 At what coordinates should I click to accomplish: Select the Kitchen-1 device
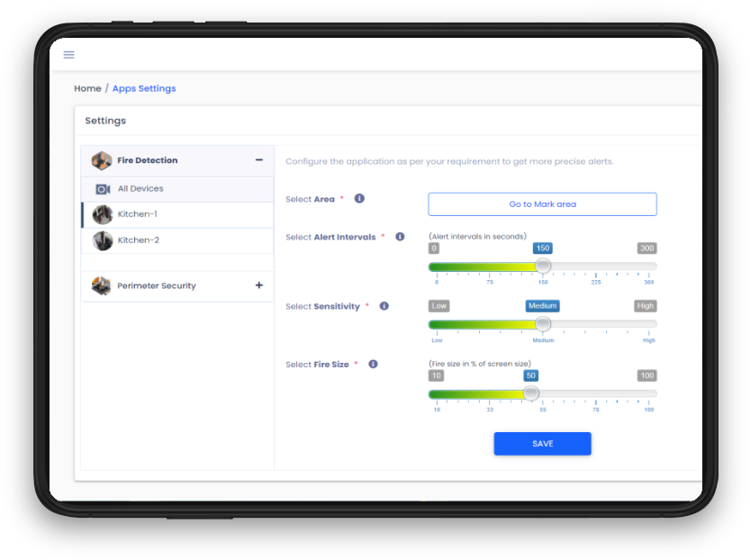click(x=177, y=214)
